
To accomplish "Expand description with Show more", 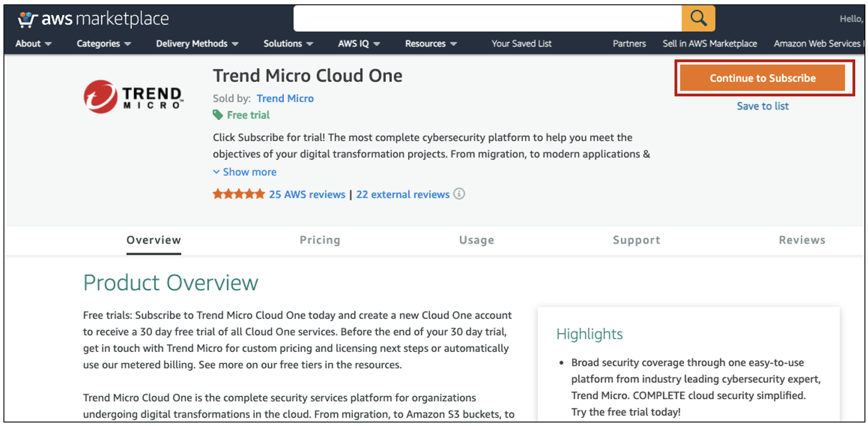I will click(x=245, y=172).
